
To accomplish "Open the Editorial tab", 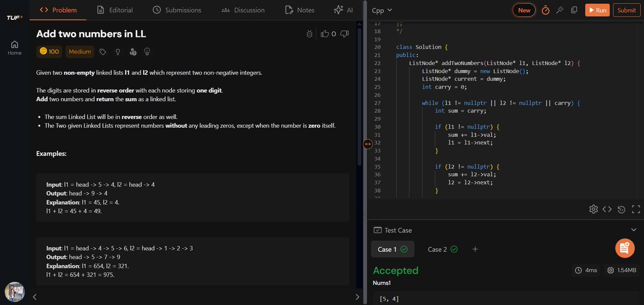I will (x=115, y=10).
